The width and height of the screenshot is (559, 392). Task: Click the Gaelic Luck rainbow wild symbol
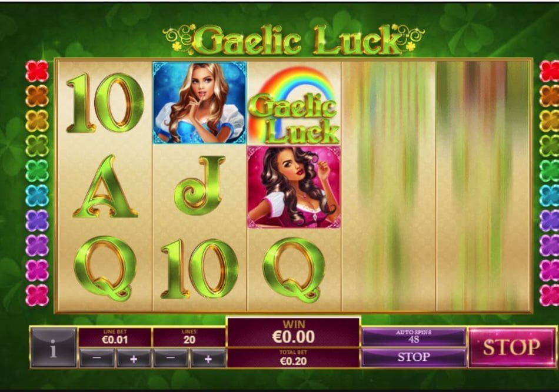[x=294, y=104]
